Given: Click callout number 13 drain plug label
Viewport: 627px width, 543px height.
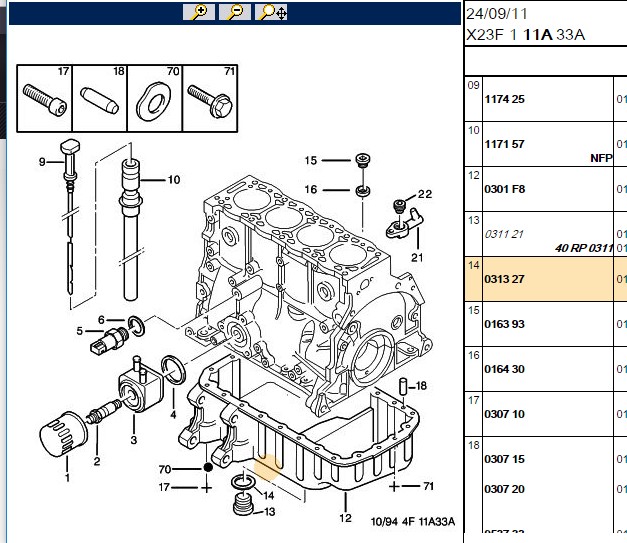Looking at the screenshot, I should [x=270, y=512].
